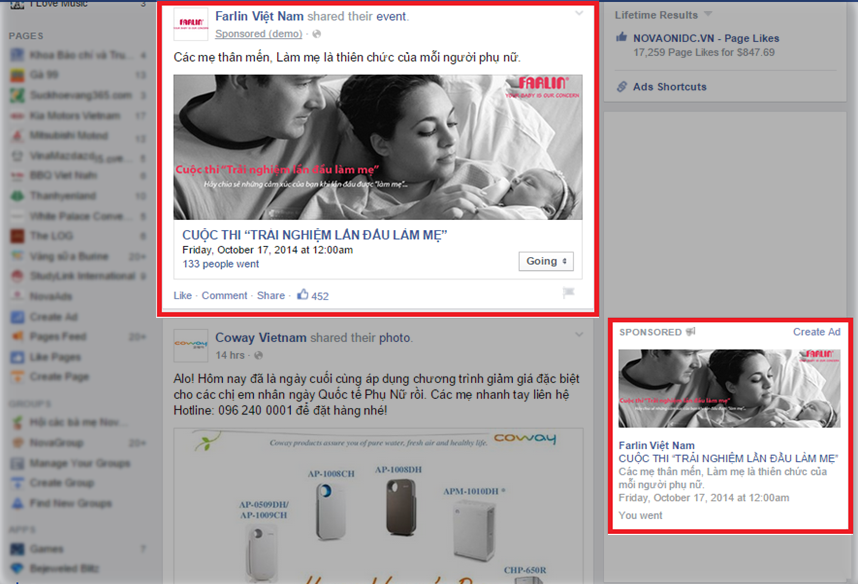Open the Sponsored (demo) link

pyautogui.click(x=258, y=34)
